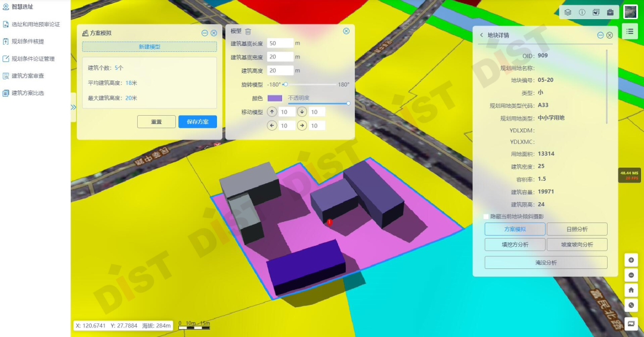Expand the left sidebar double-chevron handle
644x337 pixels.
pos(73,107)
